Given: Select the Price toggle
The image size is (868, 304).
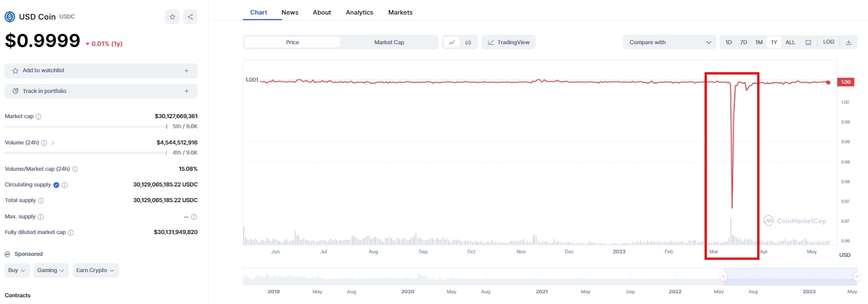Looking at the screenshot, I should click(292, 42).
